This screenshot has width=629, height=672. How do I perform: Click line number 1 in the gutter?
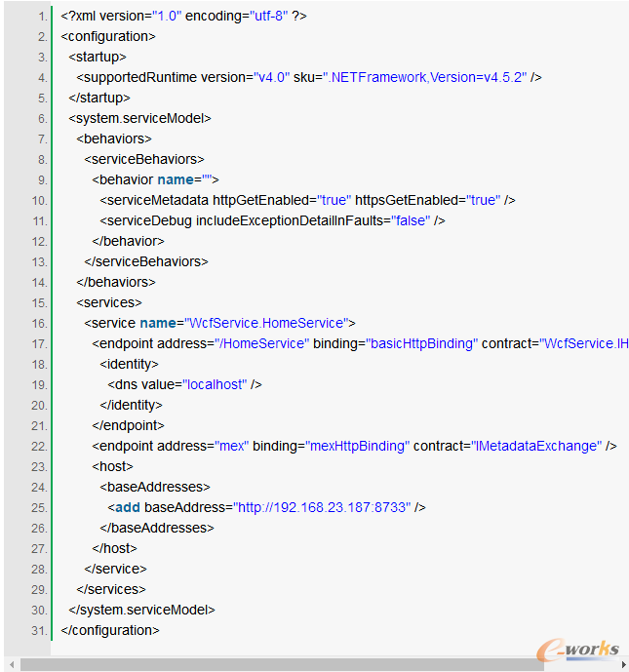tap(40, 17)
